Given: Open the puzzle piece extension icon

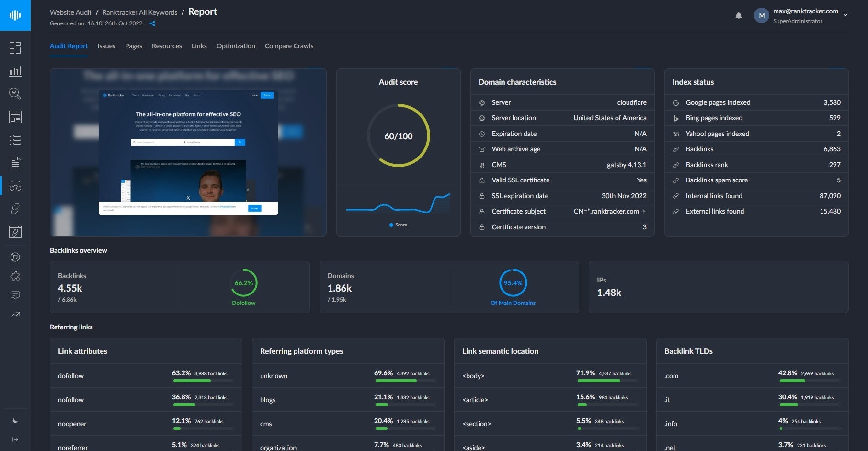Looking at the screenshot, I should click(x=15, y=276).
